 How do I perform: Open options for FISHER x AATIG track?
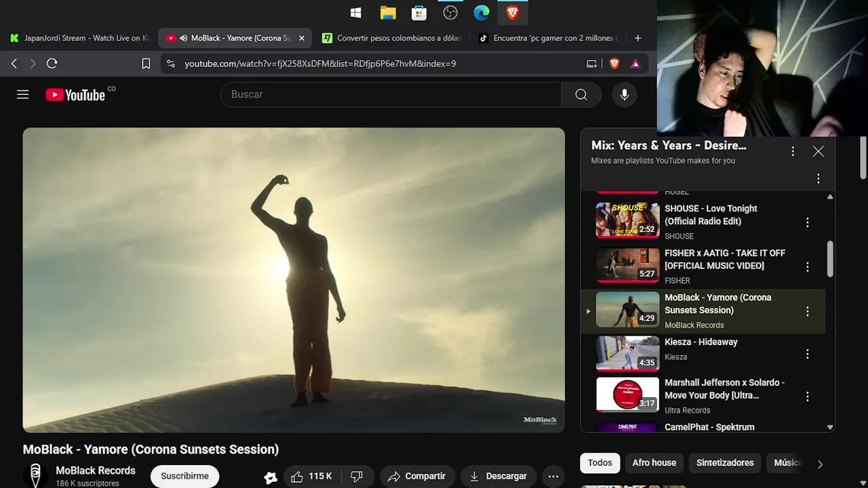tap(808, 267)
